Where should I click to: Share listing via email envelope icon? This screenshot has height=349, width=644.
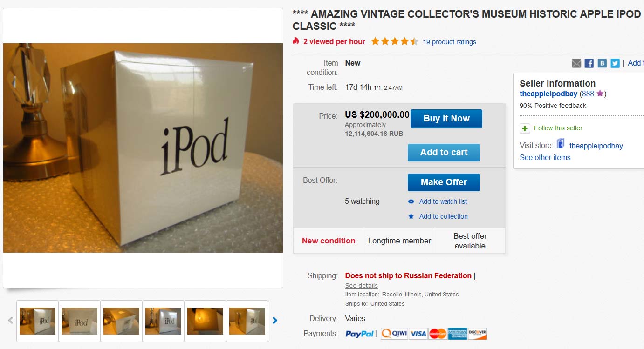coord(576,63)
